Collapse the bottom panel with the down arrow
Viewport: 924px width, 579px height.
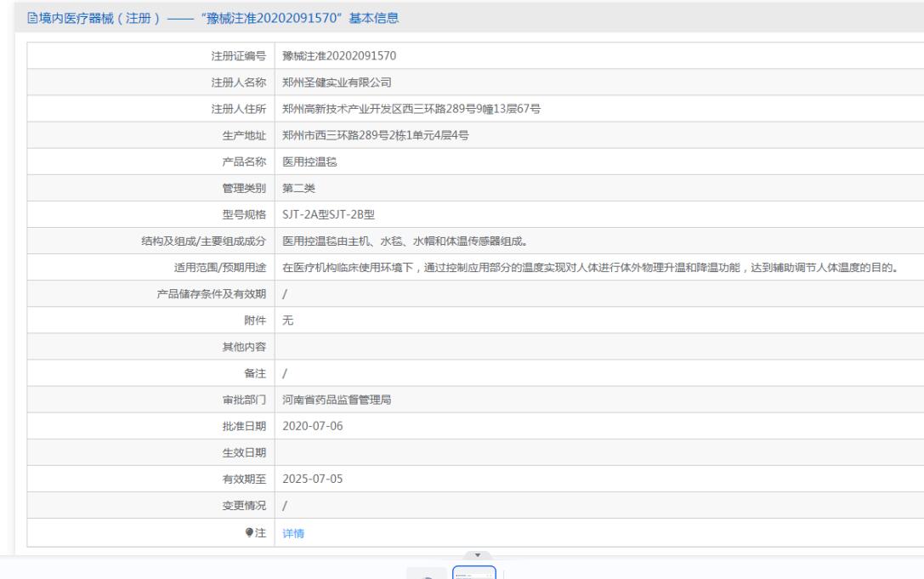coord(476,554)
